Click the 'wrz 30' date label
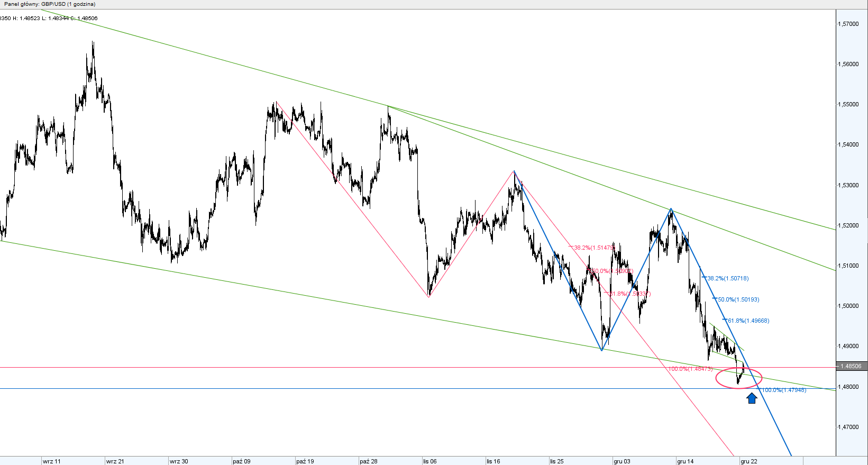This screenshot has width=868, height=465. 179,461
